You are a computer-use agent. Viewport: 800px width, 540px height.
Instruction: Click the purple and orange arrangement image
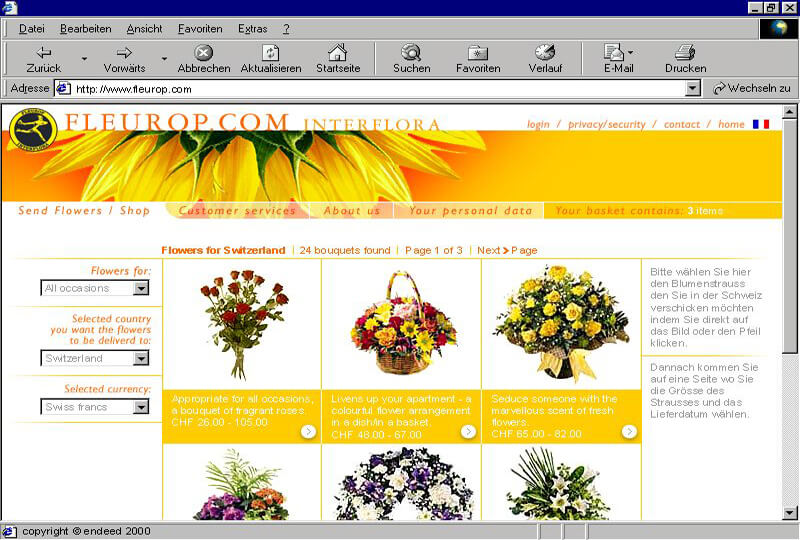(x=241, y=484)
